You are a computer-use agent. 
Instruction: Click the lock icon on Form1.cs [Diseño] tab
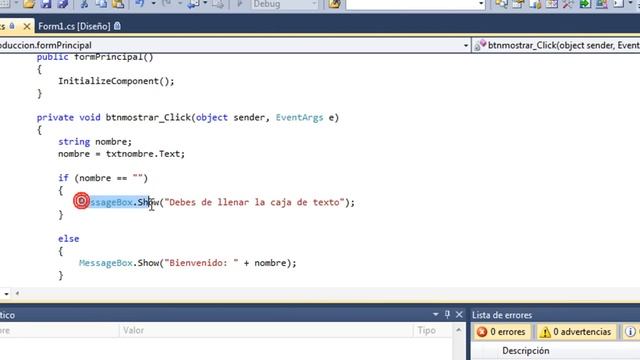pyautogui.click(x=118, y=26)
